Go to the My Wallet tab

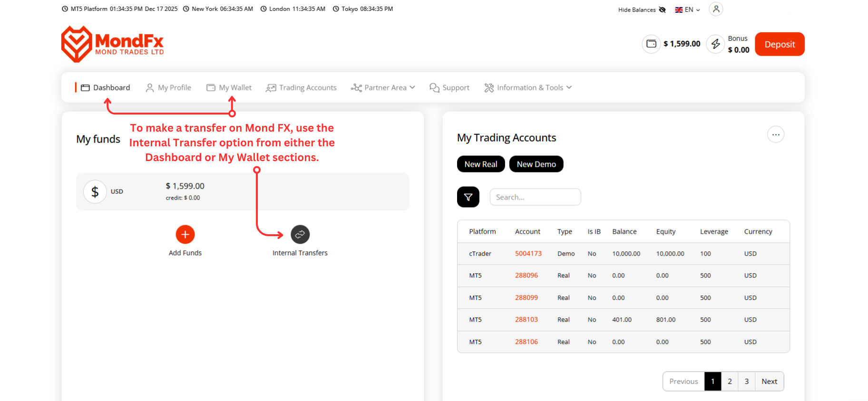(229, 87)
